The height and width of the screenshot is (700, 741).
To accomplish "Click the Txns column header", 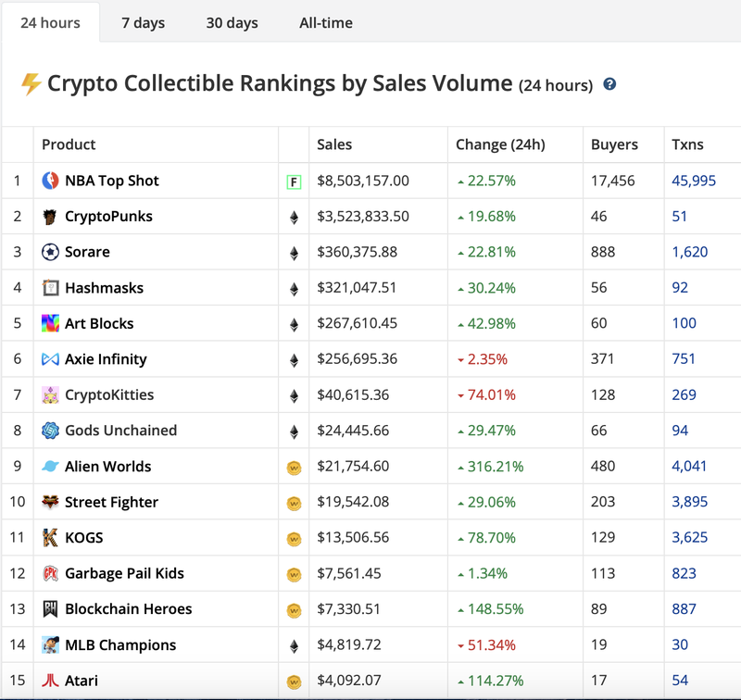I will pos(687,144).
